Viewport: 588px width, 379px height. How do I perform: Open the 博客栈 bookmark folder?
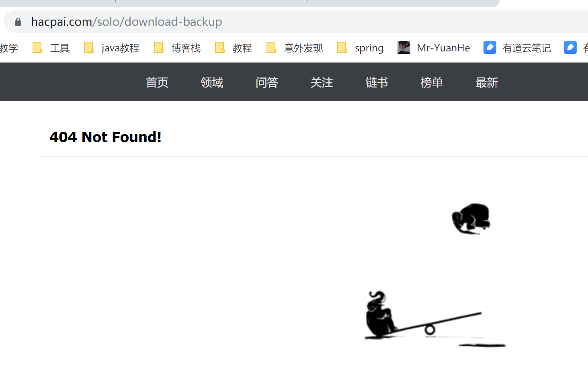tap(177, 48)
